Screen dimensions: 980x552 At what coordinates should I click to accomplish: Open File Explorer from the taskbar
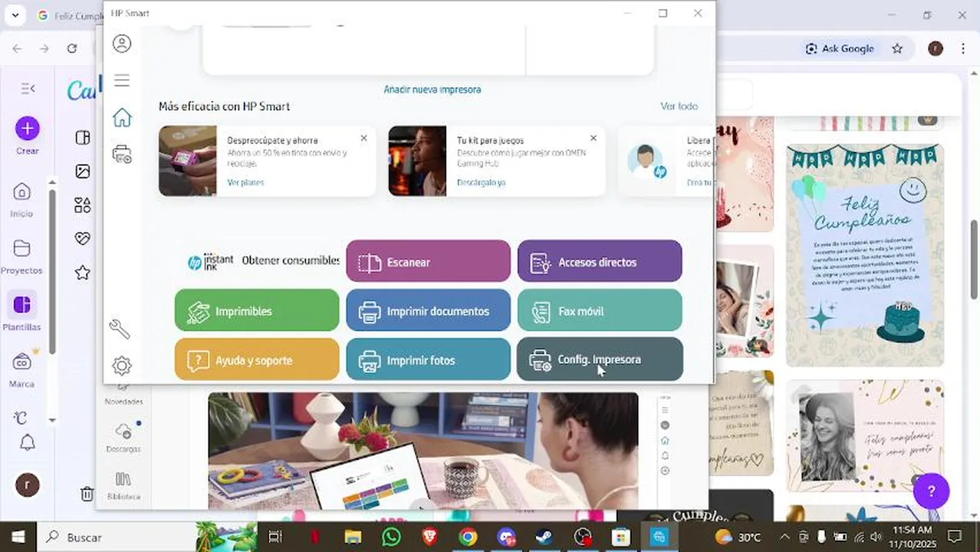(x=353, y=537)
